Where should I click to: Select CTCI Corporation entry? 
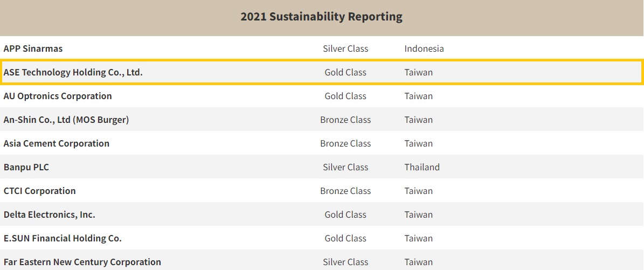(39, 191)
